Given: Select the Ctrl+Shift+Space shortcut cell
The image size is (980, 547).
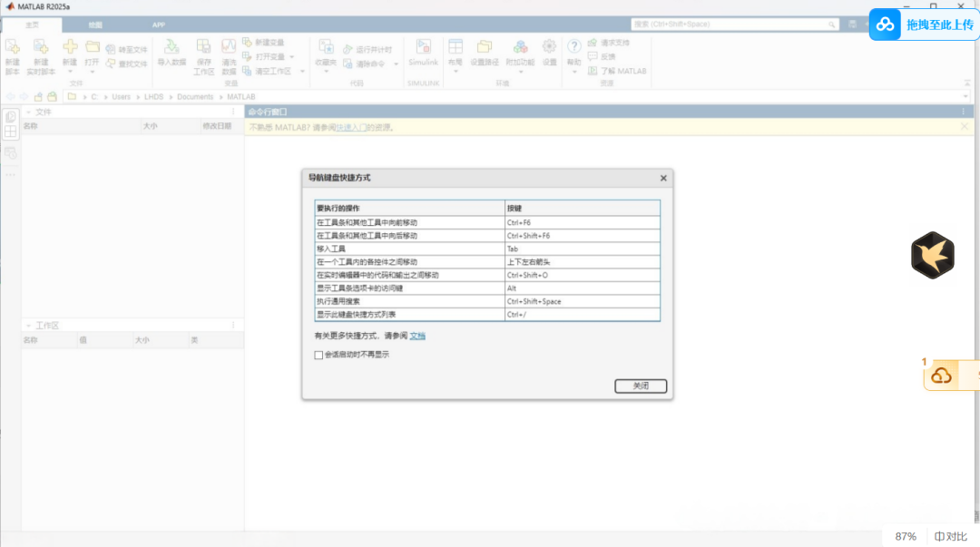Looking at the screenshot, I should tap(582, 301).
